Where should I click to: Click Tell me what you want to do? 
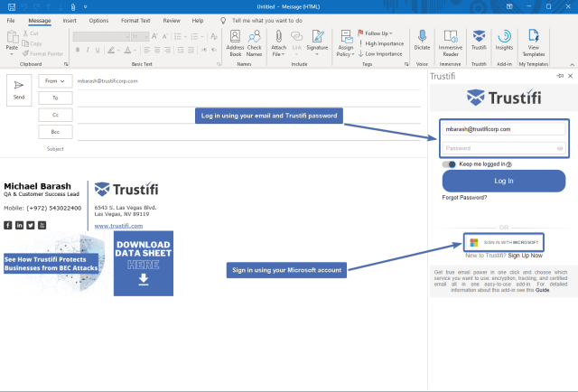267,21
